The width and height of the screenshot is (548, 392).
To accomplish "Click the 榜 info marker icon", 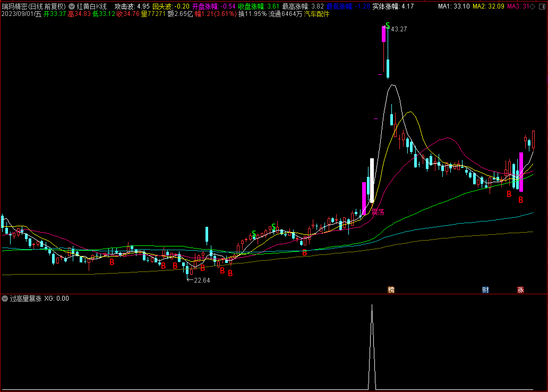I will point(391,289).
